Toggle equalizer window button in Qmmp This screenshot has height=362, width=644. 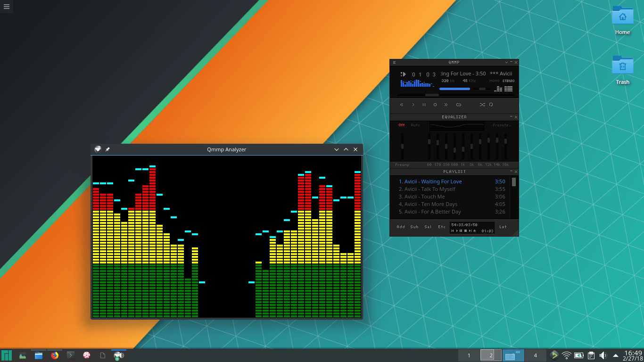click(498, 89)
